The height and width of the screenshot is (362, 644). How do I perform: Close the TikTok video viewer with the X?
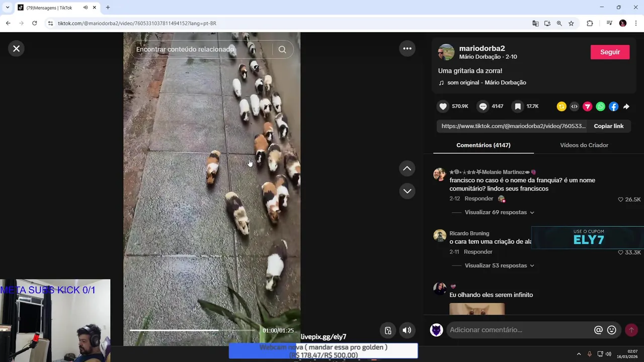16,48
